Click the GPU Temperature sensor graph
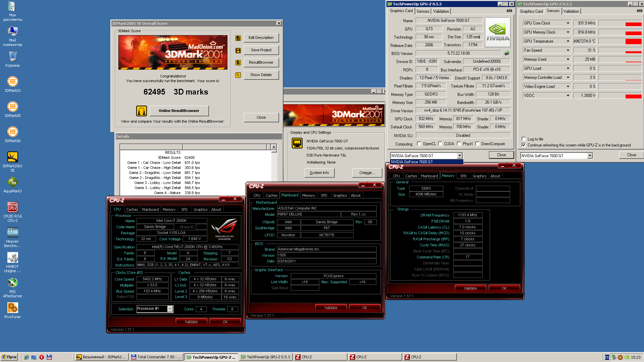Screen dimensions: 644x362 point(620,41)
